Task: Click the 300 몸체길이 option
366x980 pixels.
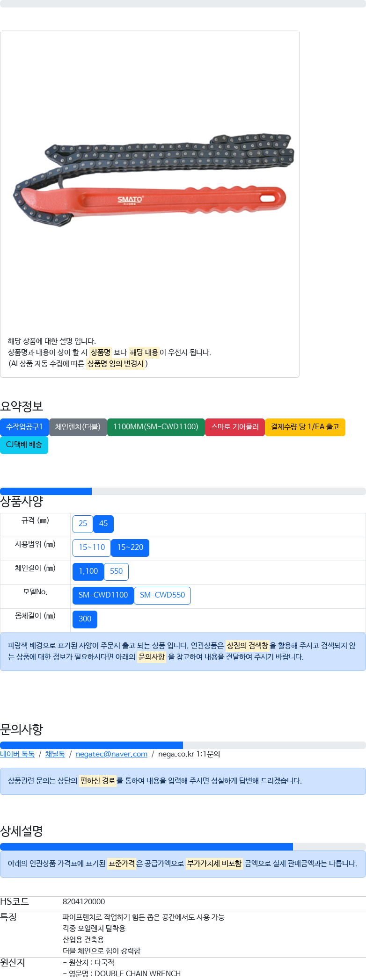Action: (x=85, y=620)
